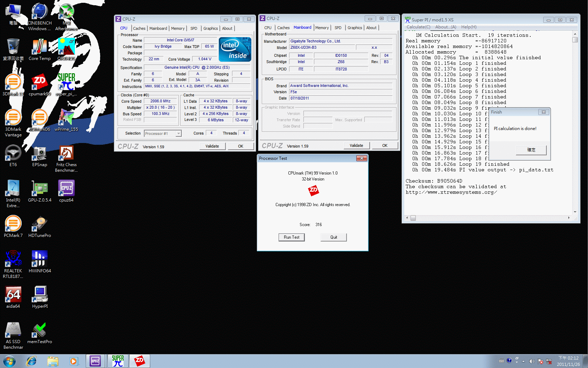The width and height of the screenshot is (588, 368).
Task: Show hidden system tray icons arrow
Action: 523,361
